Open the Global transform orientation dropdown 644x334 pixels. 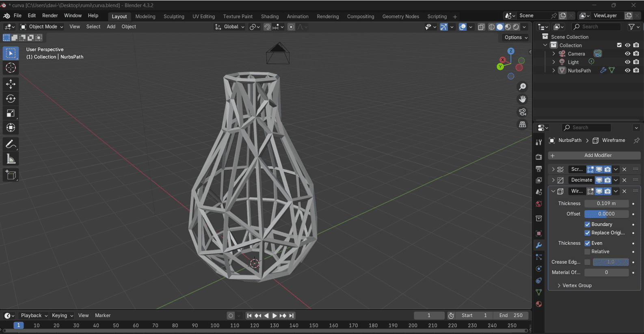coord(230,27)
